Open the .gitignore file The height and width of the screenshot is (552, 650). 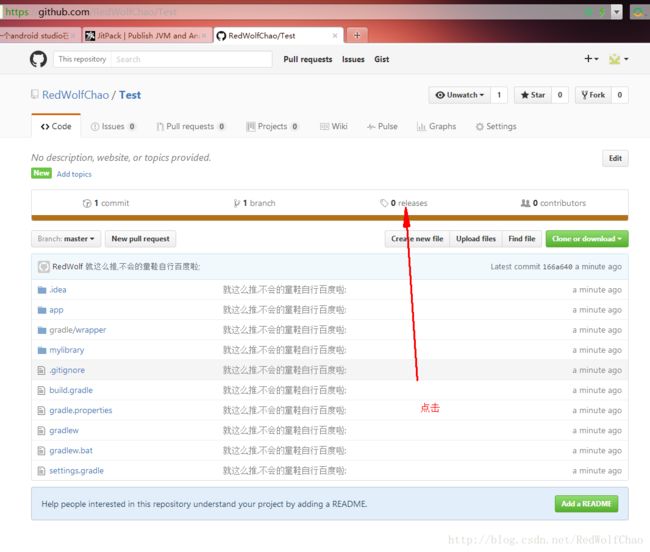pyautogui.click(x=67, y=370)
